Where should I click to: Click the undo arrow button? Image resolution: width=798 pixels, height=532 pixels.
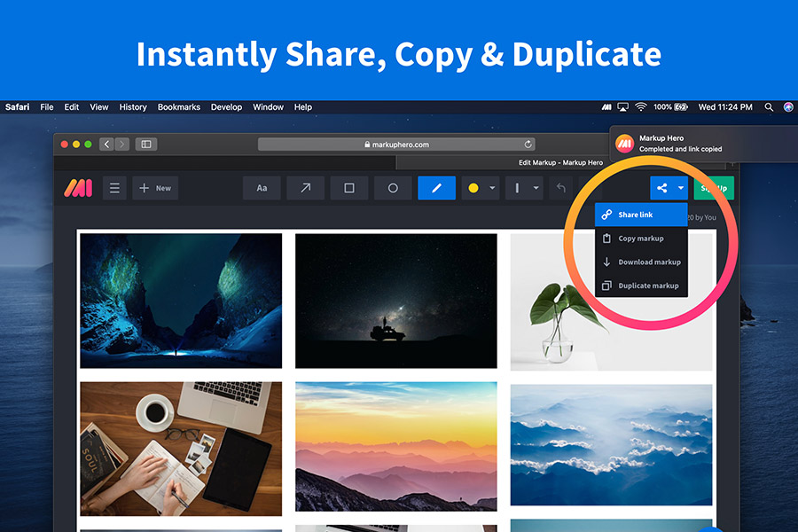coord(561,188)
